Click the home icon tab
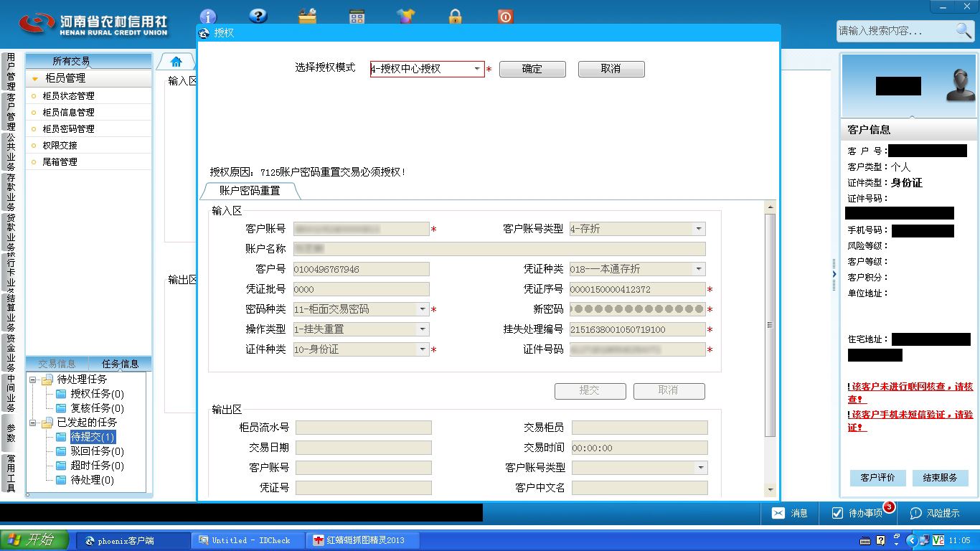The width and height of the screenshot is (980, 551). (x=176, y=62)
